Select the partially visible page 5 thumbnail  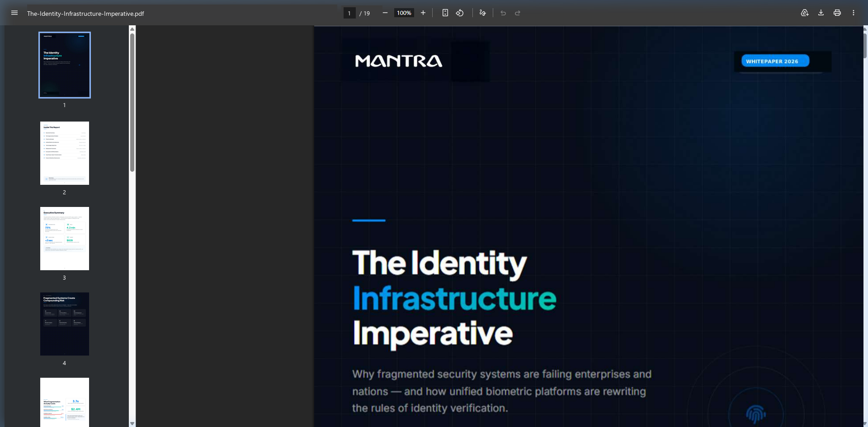[65, 402]
